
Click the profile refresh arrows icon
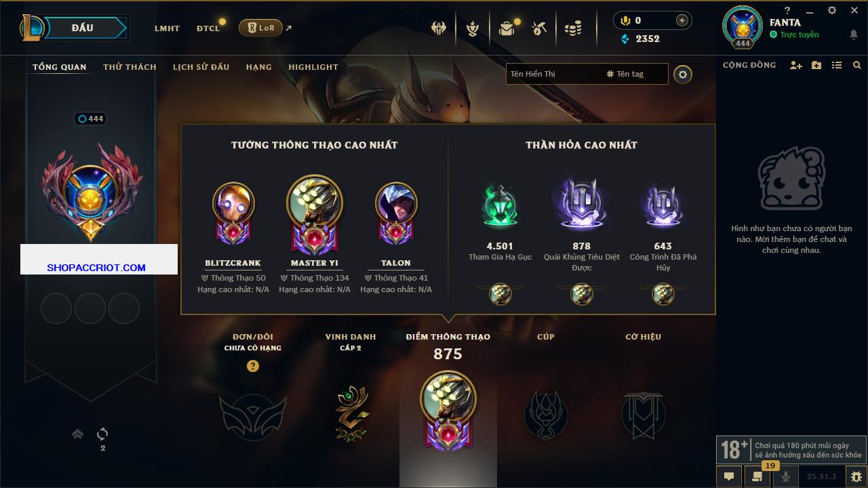pos(102,434)
